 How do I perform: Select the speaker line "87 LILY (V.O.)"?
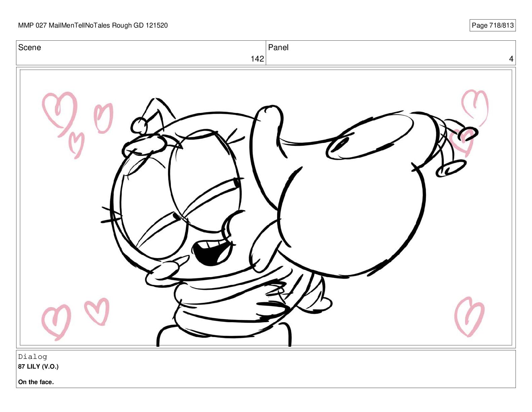38,366
